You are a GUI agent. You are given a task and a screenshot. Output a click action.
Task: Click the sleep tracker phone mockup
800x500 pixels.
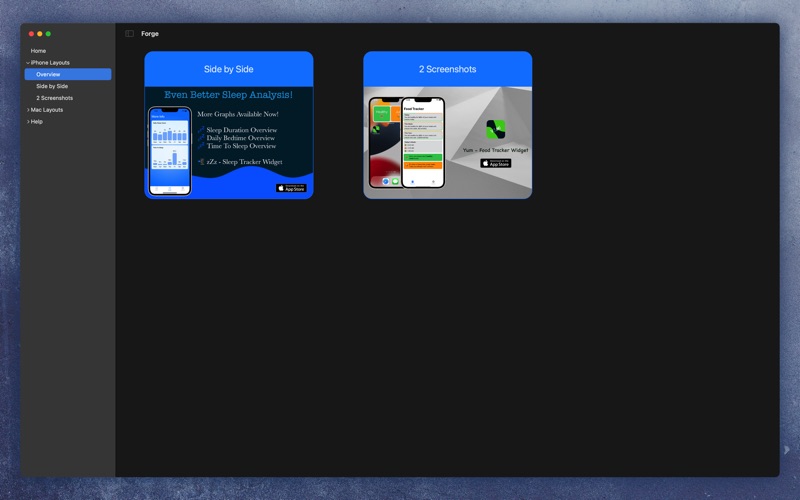point(169,151)
